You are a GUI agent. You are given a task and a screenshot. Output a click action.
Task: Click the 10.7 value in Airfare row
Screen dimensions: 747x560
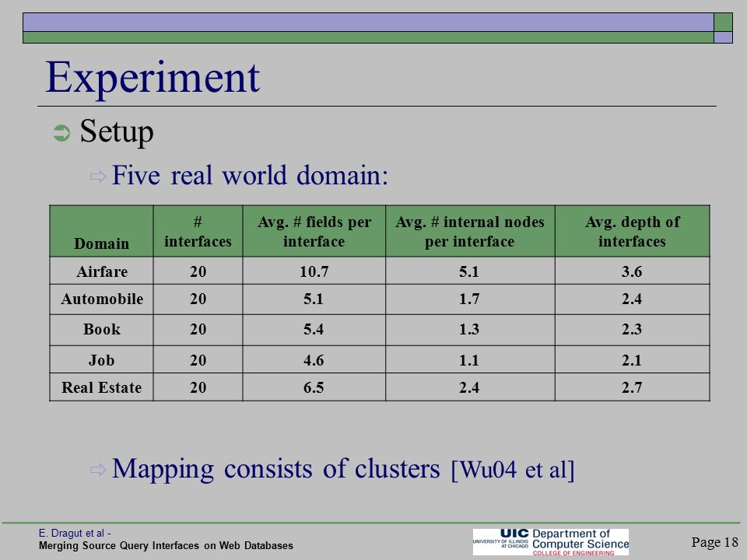click(314, 271)
